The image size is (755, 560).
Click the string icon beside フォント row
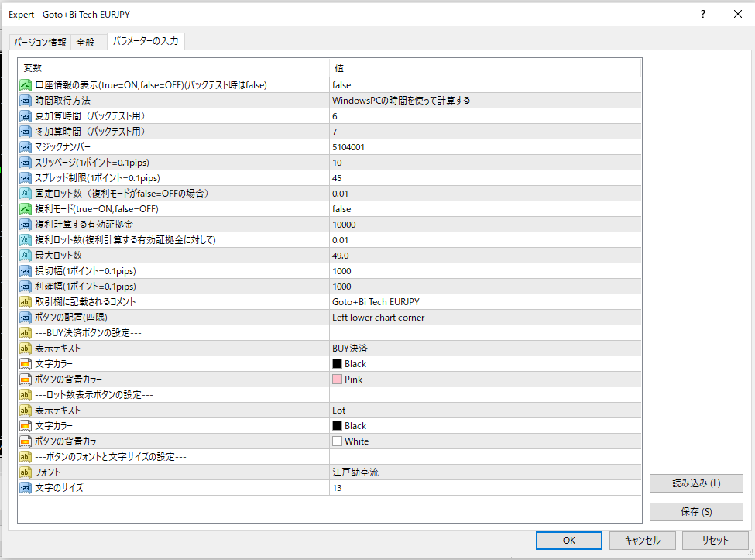tap(26, 472)
